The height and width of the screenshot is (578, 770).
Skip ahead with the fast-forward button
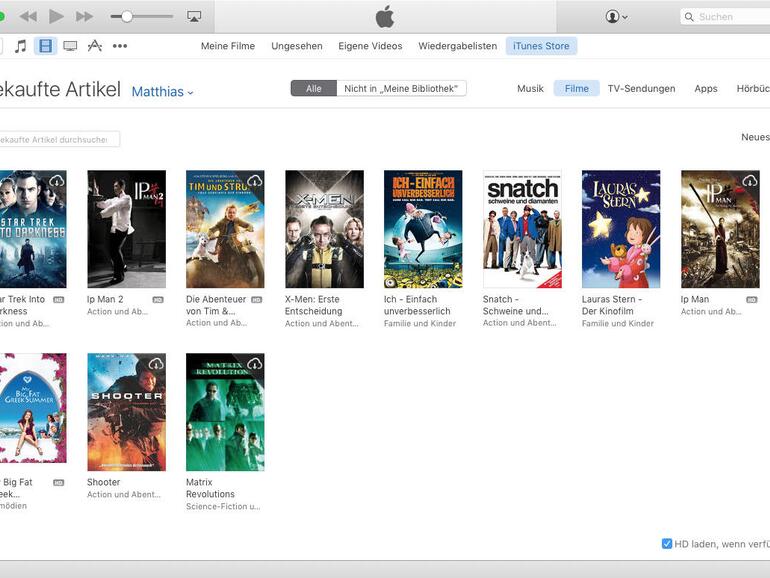84,17
